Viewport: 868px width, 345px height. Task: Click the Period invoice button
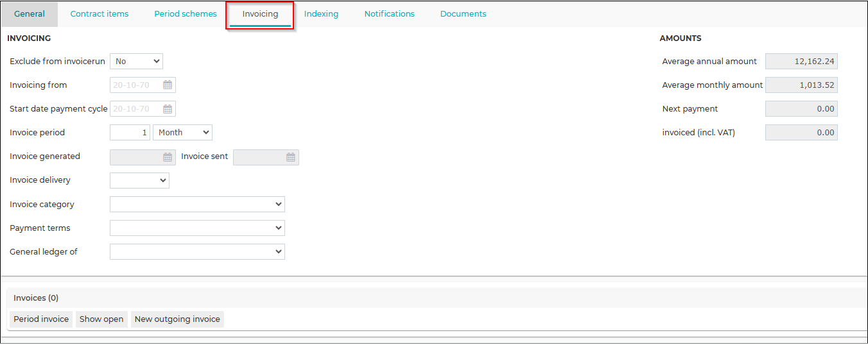pyautogui.click(x=41, y=319)
